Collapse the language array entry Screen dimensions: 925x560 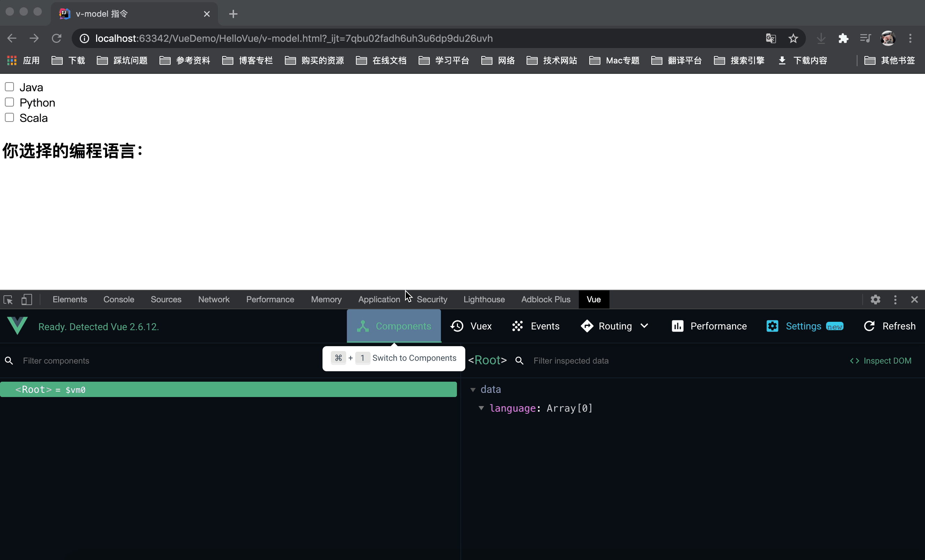tap(481, 408)
